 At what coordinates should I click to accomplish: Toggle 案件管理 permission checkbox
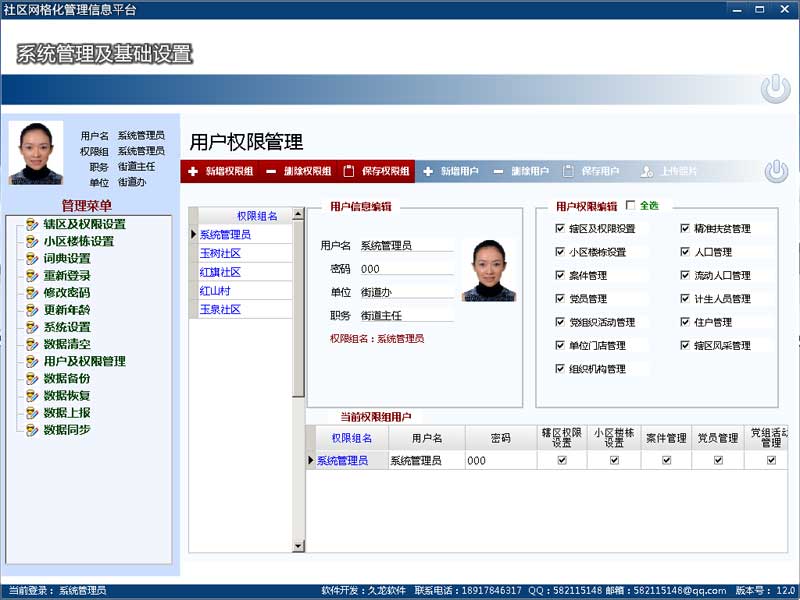point(560,275)
